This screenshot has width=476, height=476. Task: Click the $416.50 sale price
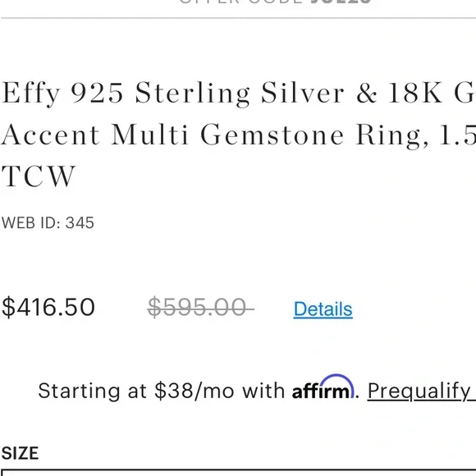tap(48, 307)
